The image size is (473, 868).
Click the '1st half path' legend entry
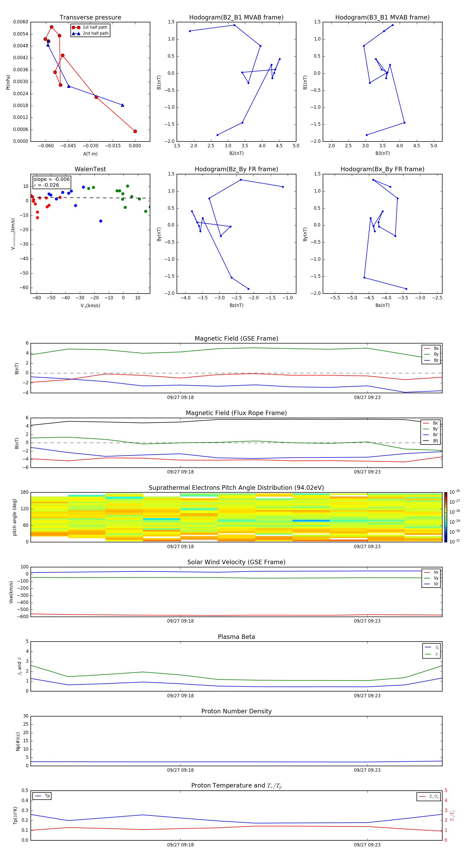click(x=90, y=27)
